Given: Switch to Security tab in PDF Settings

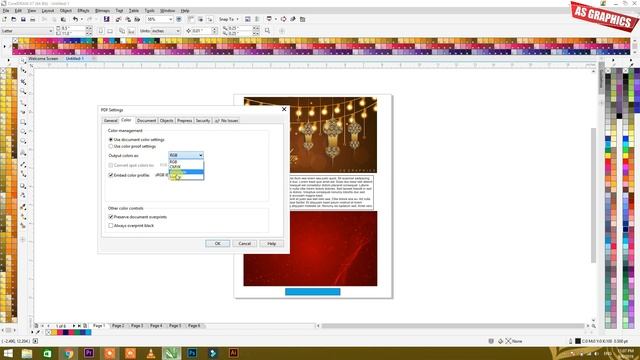Looking at the screenshot, I should tap(202, 121).
